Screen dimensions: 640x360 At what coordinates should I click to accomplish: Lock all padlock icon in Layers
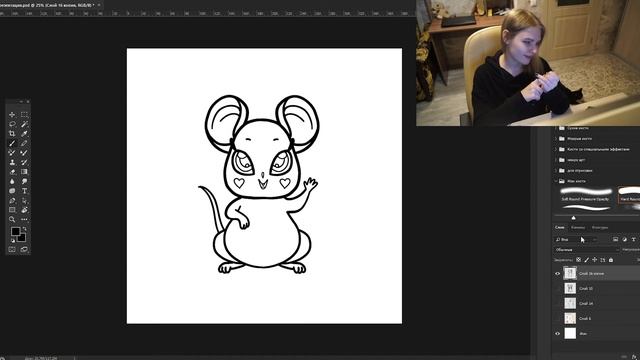coord(611,260)
